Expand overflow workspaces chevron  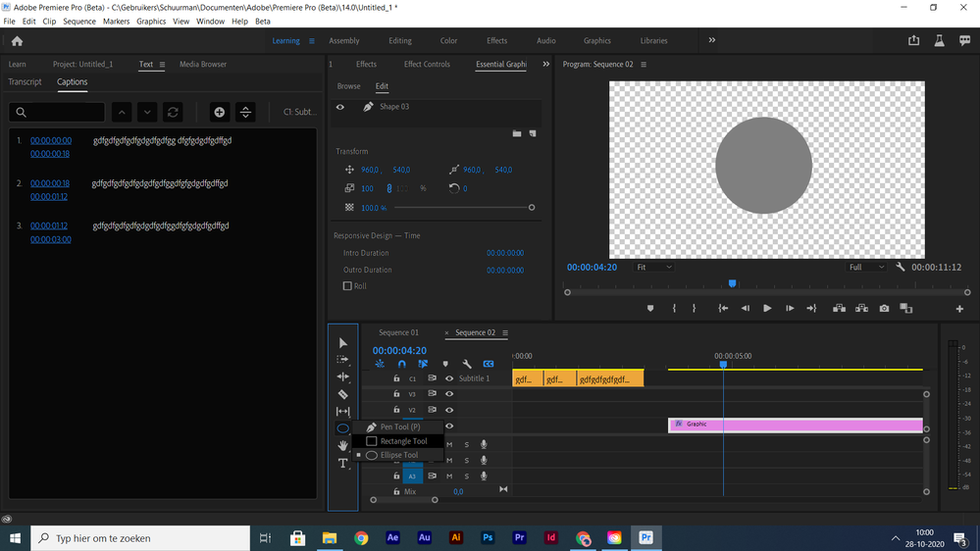click(712, 40)
